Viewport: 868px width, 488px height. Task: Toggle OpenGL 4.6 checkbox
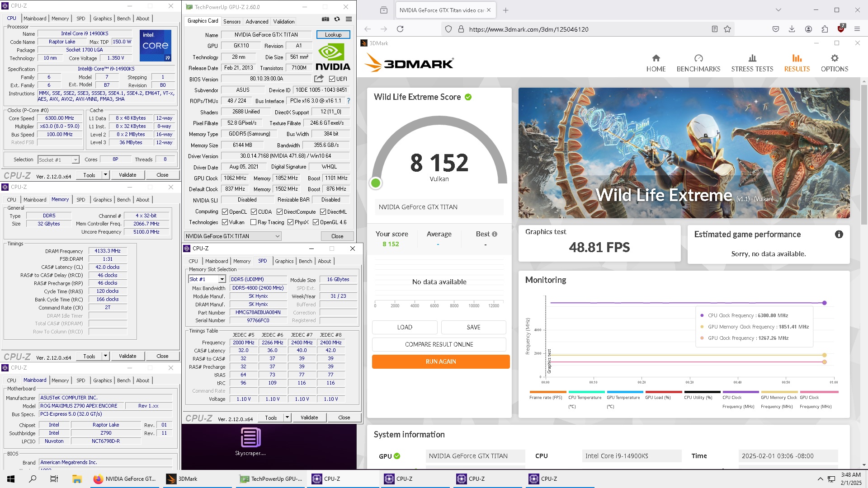(x=316, y=222)
